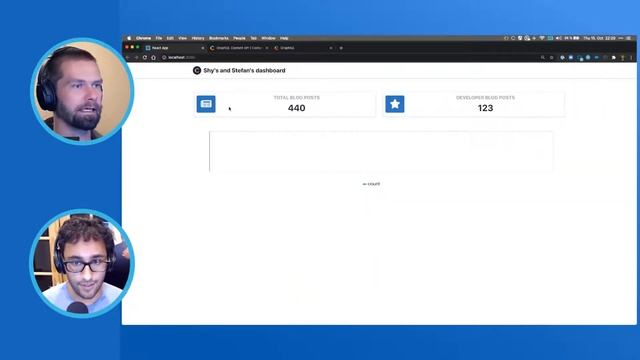Click the bottom presenter's webcam bubble
Image resolution: width=640 pixels, height=360 pixels.
82,264
